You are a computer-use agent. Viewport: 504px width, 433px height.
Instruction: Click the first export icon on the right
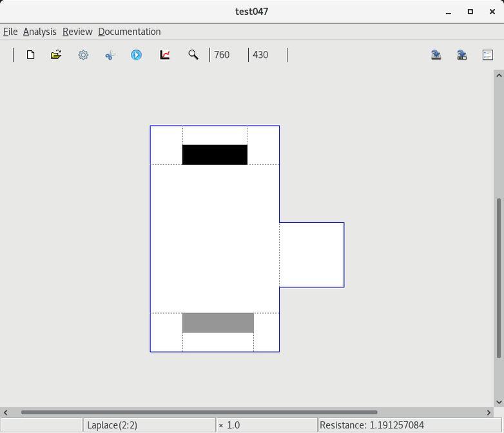click(436, 55)
